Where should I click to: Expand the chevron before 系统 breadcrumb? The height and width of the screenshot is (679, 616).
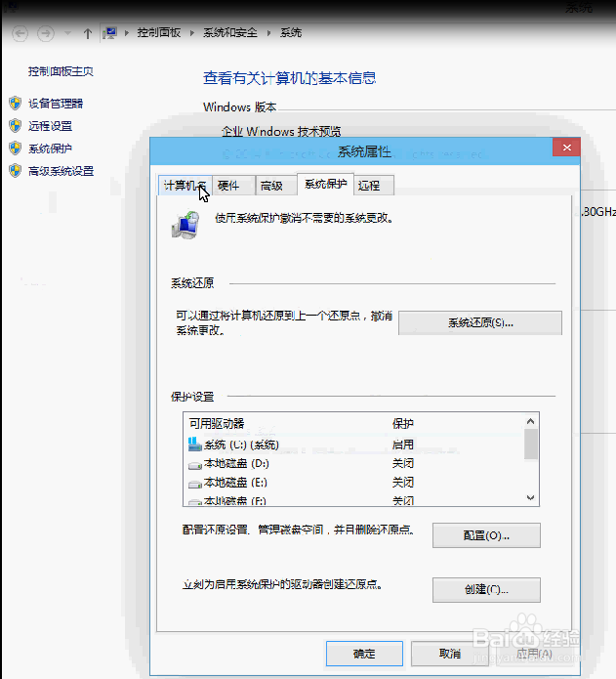point(269,33)
